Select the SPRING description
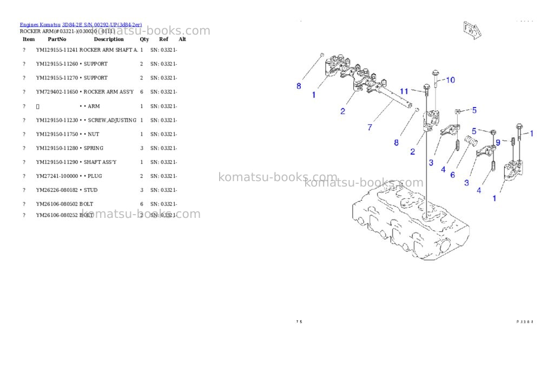The width and height of the screenshot is (554, 392). [x=94, y=148]
